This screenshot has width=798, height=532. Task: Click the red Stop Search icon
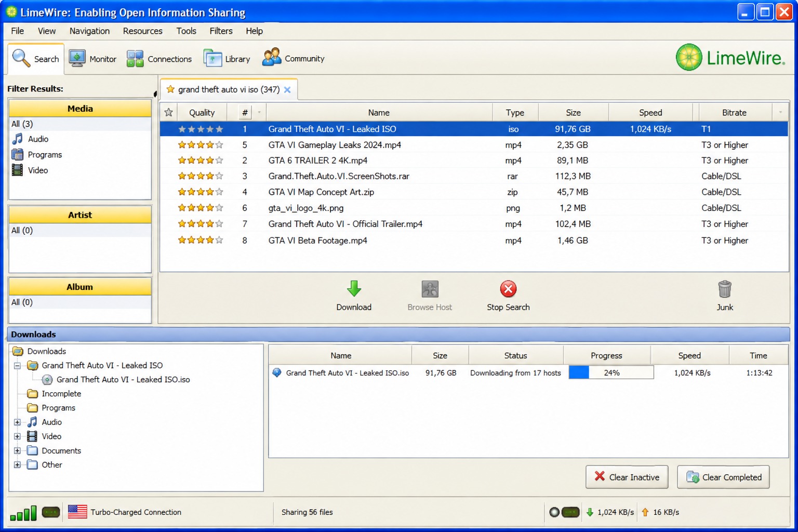tap(508, 289)
